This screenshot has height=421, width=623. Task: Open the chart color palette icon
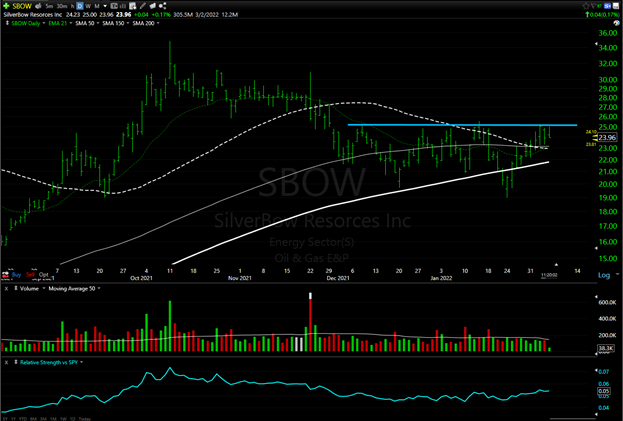point(617,23)
